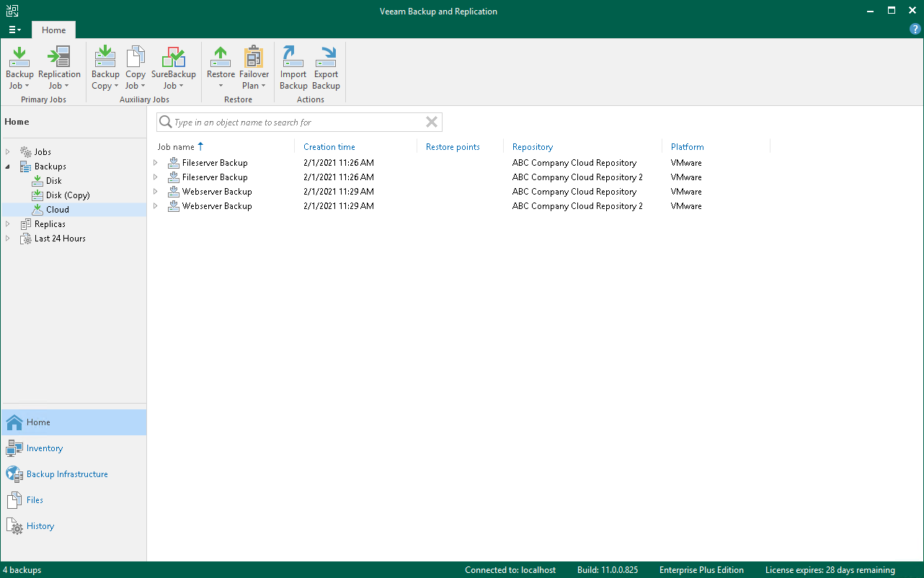
Task: Open the Copy Job ribbon button
Action: (136, 68)
